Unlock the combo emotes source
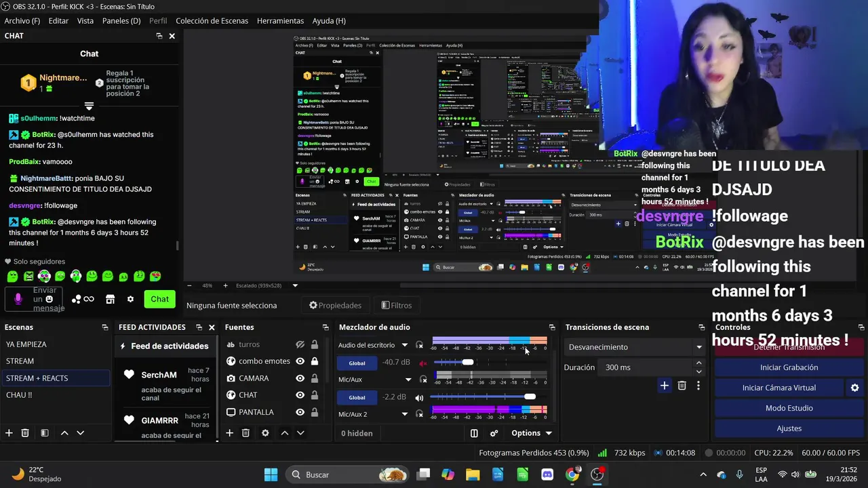Viewport: 868px width, 488px height. (x=315, y=361)
